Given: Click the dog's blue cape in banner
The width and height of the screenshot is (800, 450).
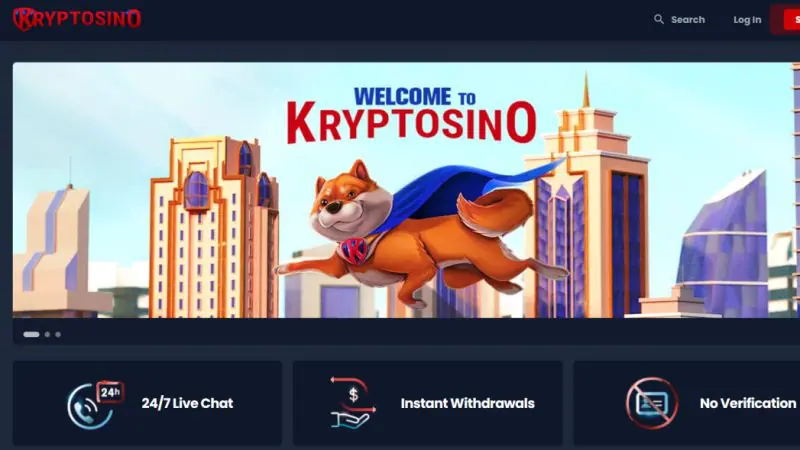Looking at the screenshot, I should coord(459,191).
